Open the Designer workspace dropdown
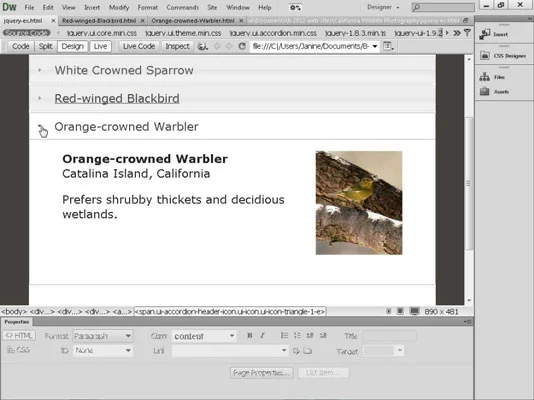Viewport: 534px width, 400px height. click(x=383, y=7)
